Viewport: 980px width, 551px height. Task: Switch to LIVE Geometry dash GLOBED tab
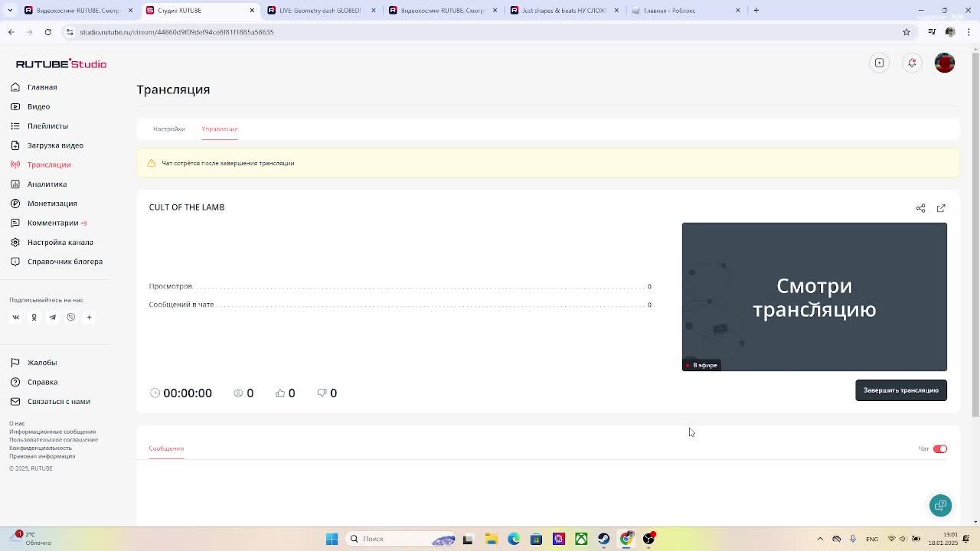pos(320,11)
